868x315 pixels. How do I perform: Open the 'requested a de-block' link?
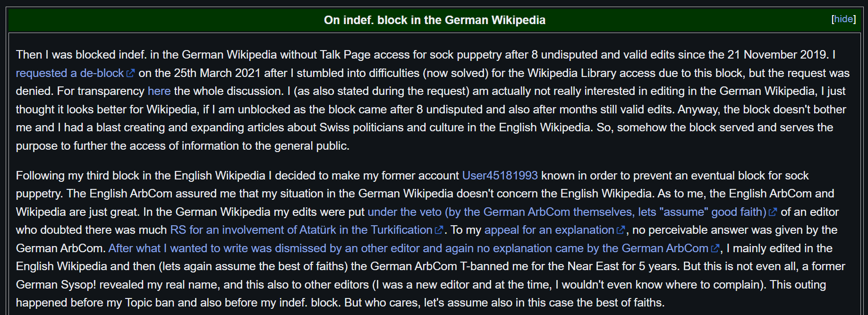tap(70, 73)
